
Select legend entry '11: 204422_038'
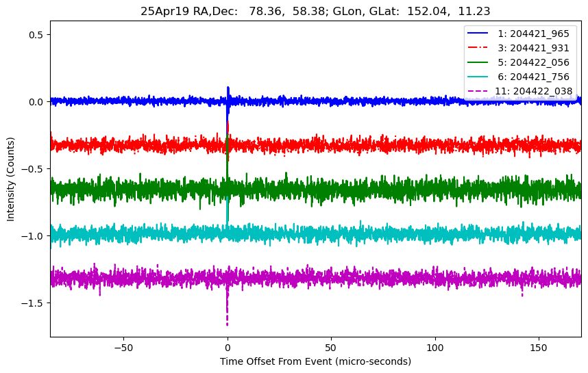[x=533, y=91]
